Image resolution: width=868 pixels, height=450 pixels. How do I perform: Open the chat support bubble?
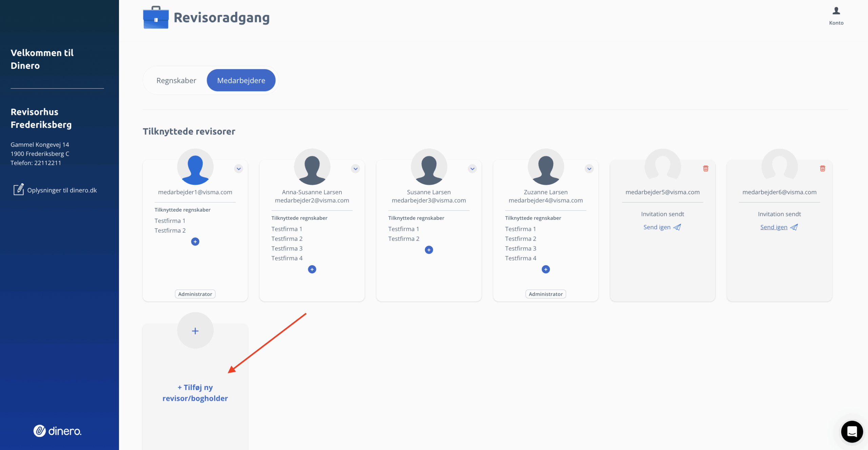pos(852,431)
